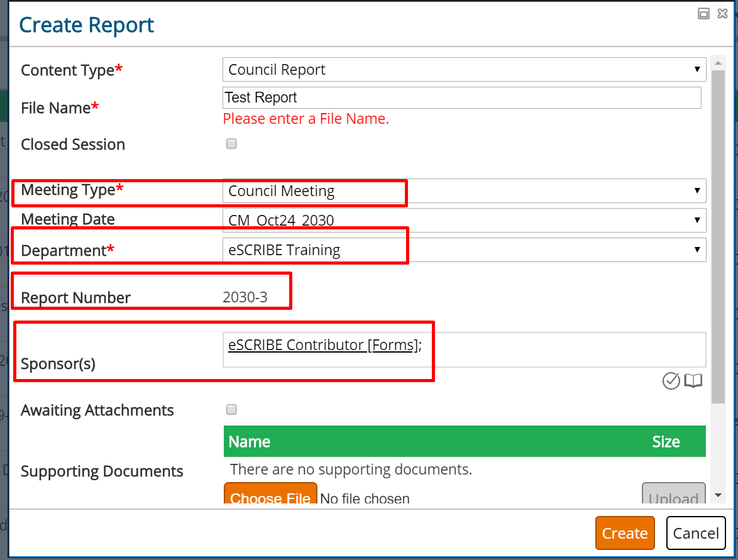The image size is (738, 560).
Task: Click the check names icon under Sponsor(s)
Action: [671, 381]
